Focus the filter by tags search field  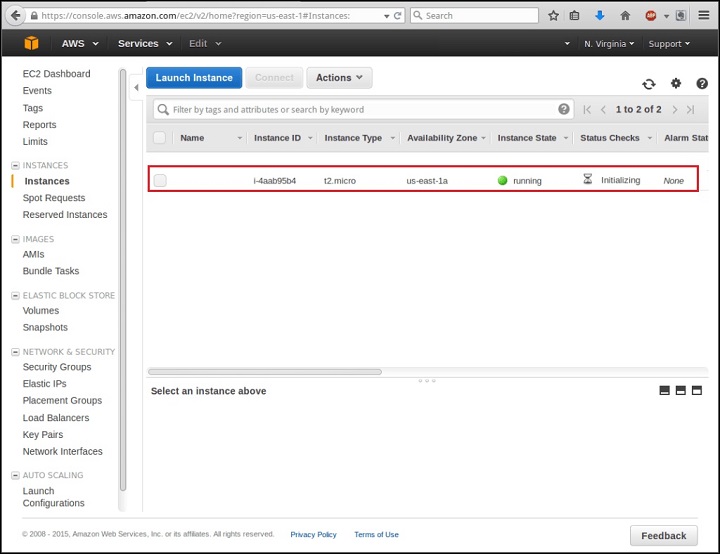pos(363,109)
